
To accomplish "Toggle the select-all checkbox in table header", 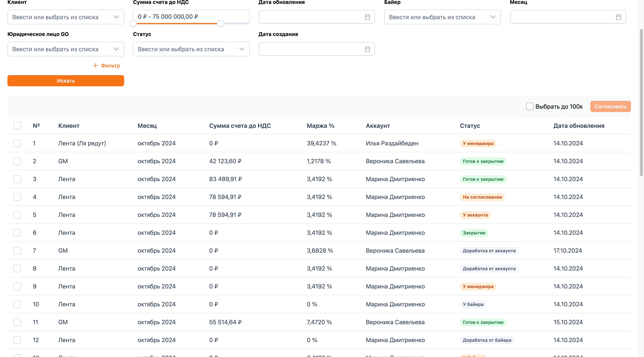I will 17,126.
